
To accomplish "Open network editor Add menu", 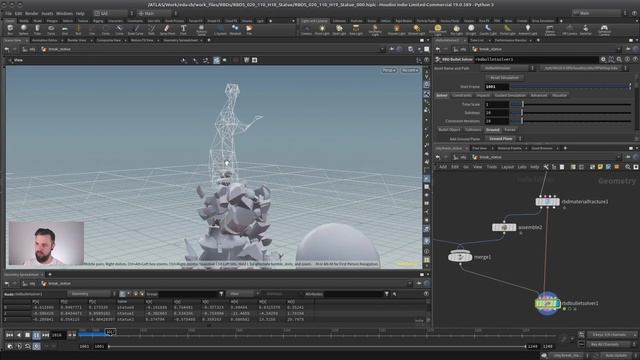I will (x=443, y=167).
